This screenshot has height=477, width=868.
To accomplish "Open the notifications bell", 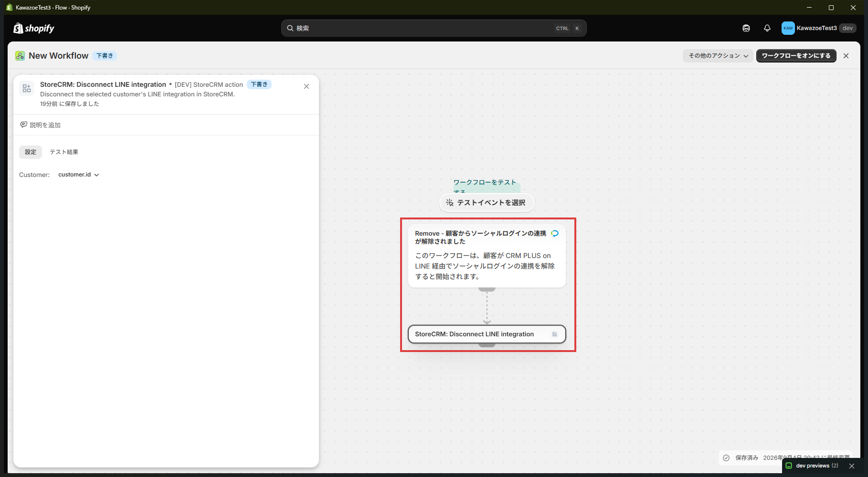I will pyautogui.click(x=767, y=28).
